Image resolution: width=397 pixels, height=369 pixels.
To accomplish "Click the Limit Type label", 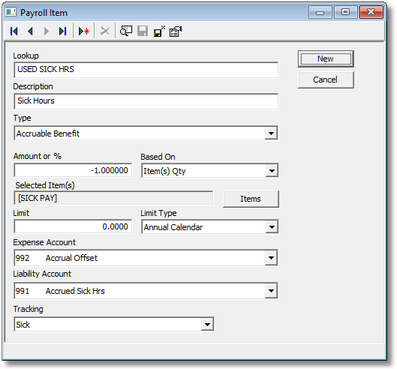I will point(159,213).
